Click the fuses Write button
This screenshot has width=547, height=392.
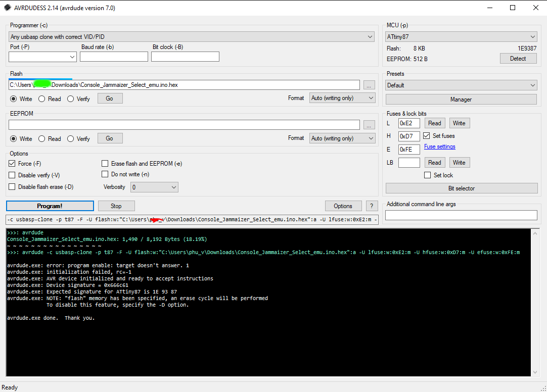[x=459, y=123]
